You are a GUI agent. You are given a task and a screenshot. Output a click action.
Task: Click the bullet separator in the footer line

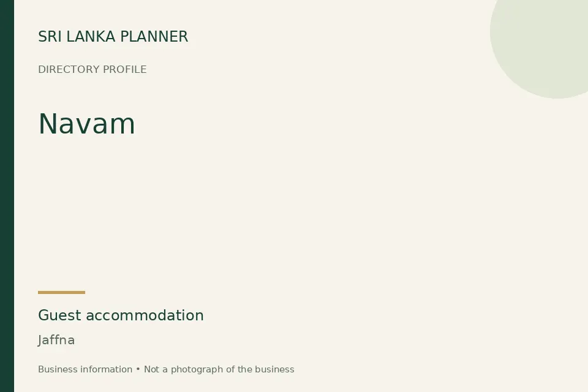138,369
